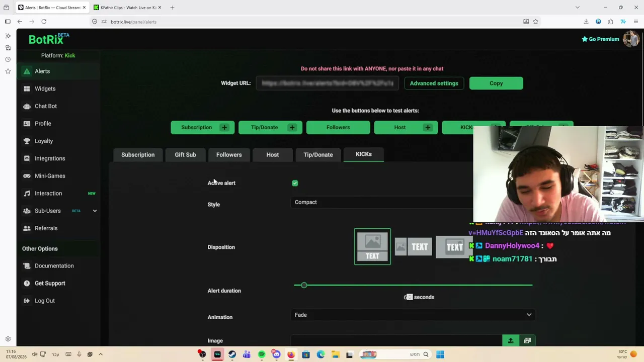Open the Documentation icon in Other Options
The image size is (644, 362).
(x=27, y=266)
